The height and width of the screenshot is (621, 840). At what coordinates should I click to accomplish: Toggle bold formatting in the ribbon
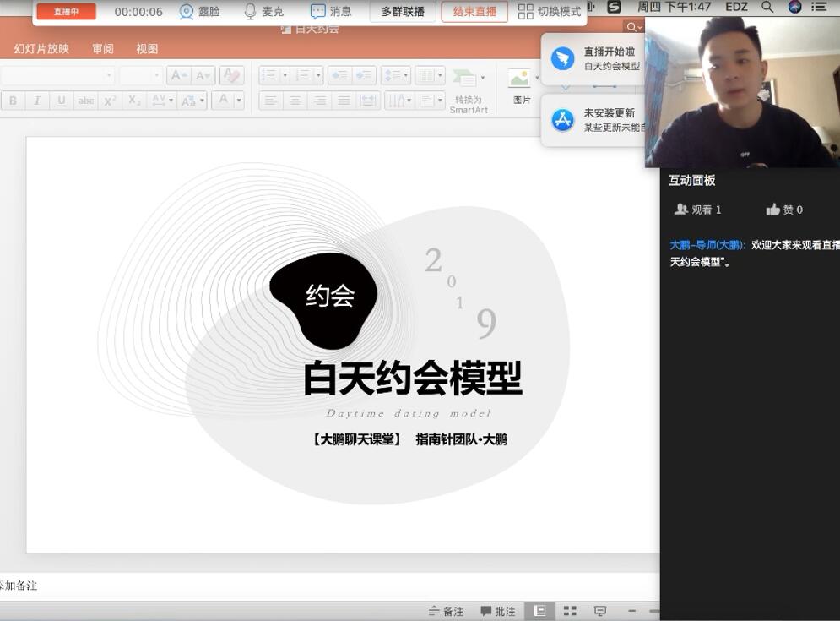(13, 101)
